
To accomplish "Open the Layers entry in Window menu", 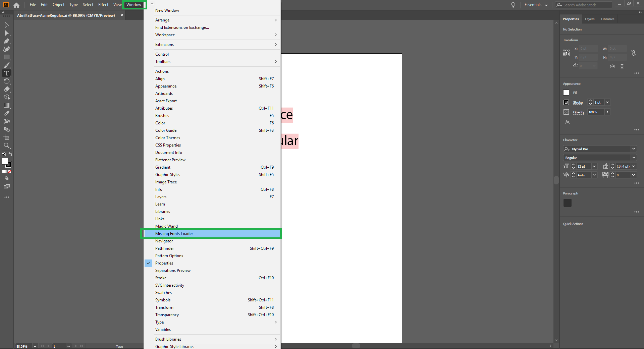I will pos(212,197).
